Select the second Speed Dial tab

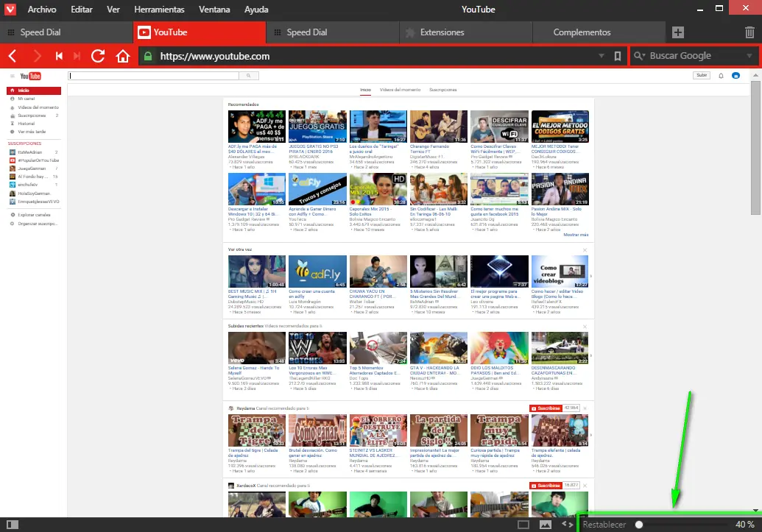[333, 32]
